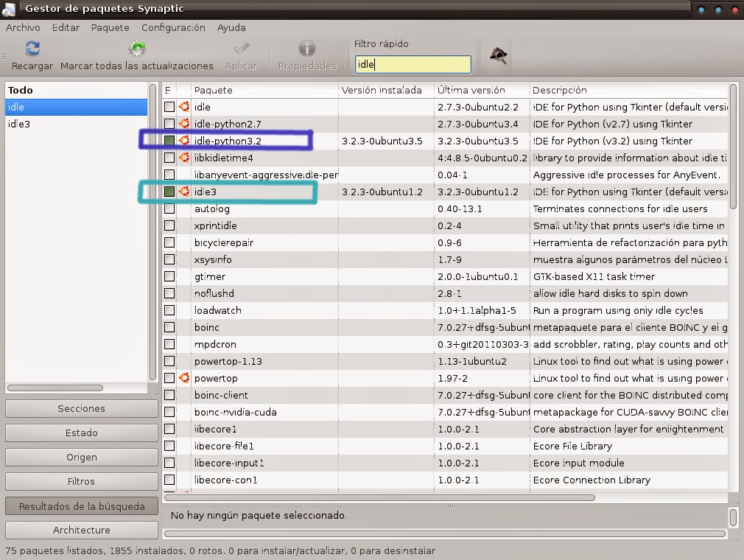Click the Aplicar toolbar icon

click(241, 47)
